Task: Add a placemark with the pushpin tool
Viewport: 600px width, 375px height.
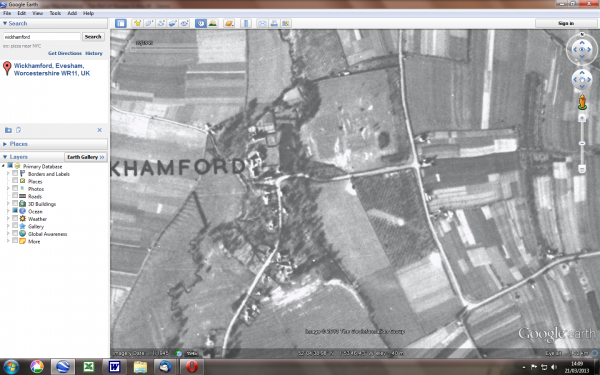Action: 137,23
